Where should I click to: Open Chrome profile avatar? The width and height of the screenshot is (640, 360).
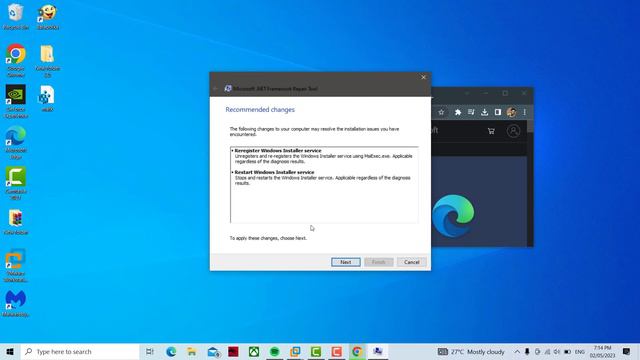coord(511,112)
